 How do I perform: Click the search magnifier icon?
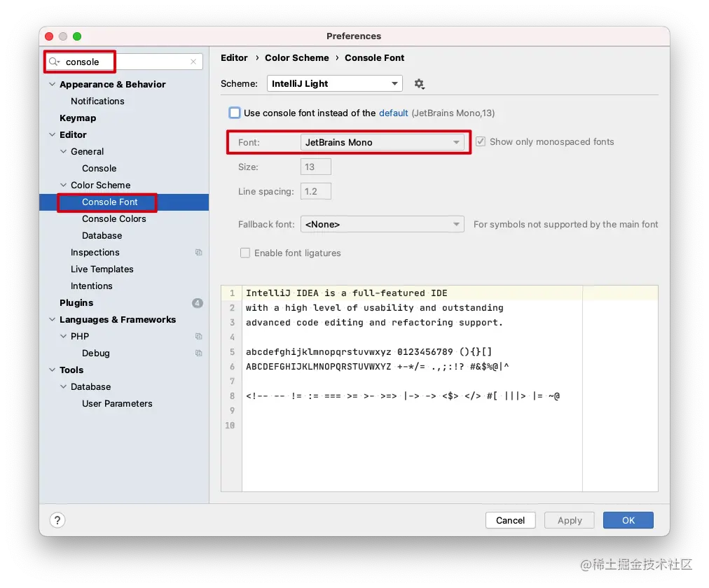click(54, 62)
